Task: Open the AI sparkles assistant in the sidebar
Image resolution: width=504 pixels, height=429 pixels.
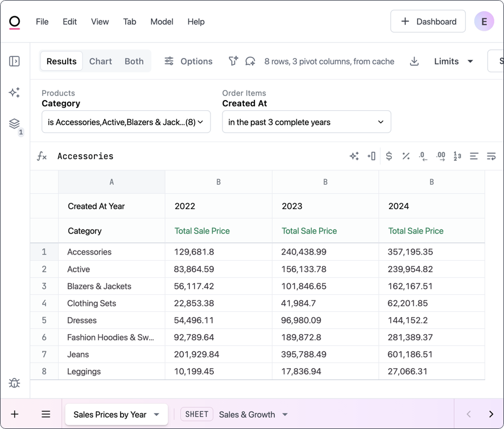Action: (x=14, y=92)
